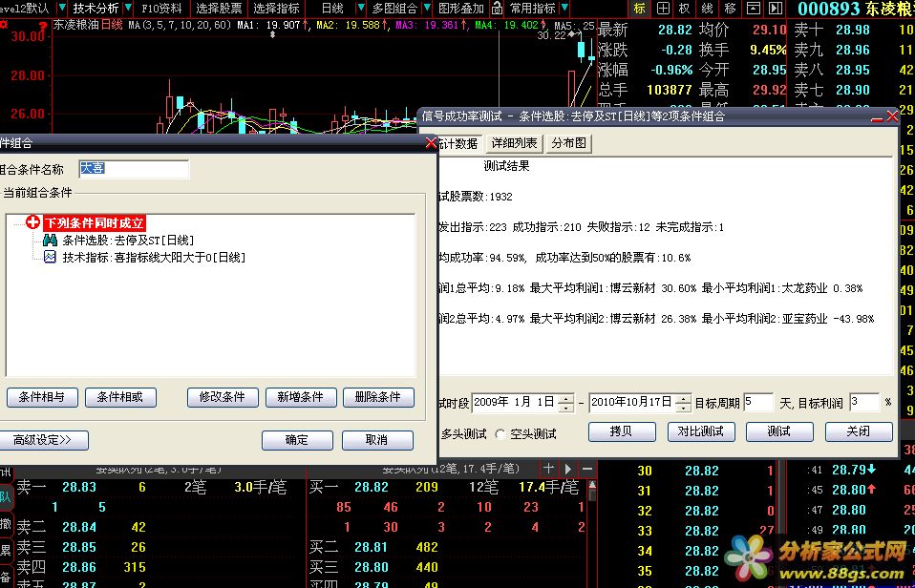The width and height of the screenshot is (915, 588).
Task: Click the 常用指标 toolbar item
Action: click(532, 9)
